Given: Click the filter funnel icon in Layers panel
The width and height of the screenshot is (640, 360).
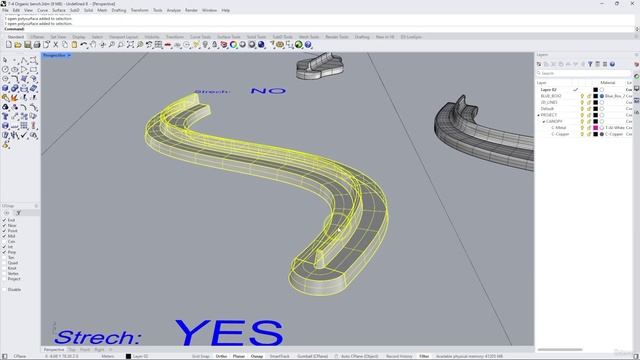Looking at the screenshot, I should (x=590, y=64).
